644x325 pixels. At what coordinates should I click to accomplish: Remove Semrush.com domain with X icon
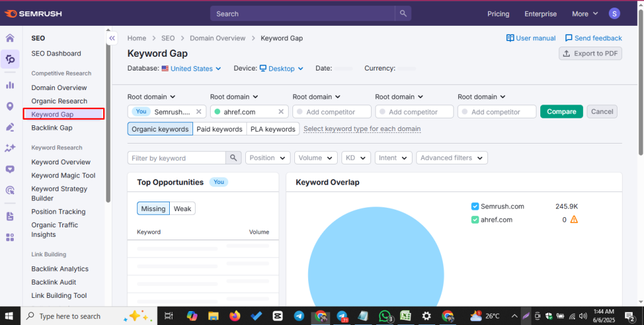point(198,111)
